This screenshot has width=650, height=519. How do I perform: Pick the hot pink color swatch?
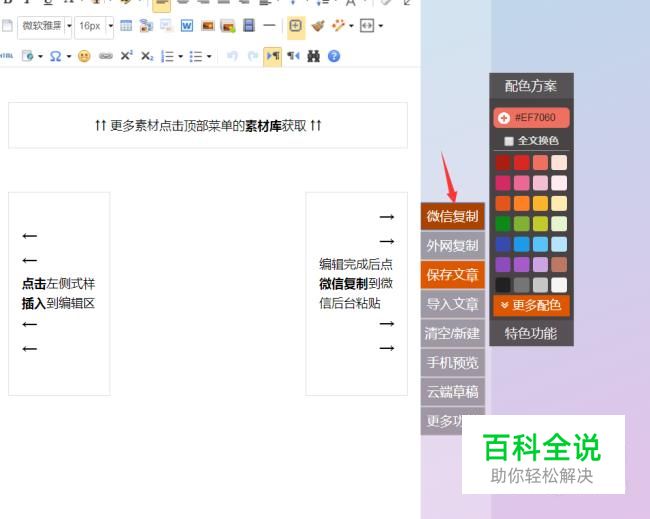coord(522,183)
